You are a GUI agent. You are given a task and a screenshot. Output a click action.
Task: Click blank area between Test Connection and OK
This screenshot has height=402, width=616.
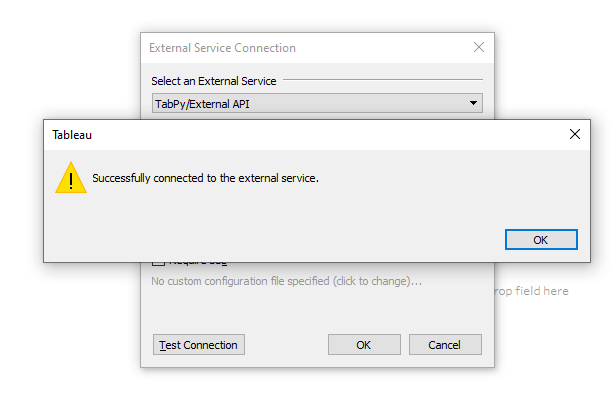coord(286,345)
